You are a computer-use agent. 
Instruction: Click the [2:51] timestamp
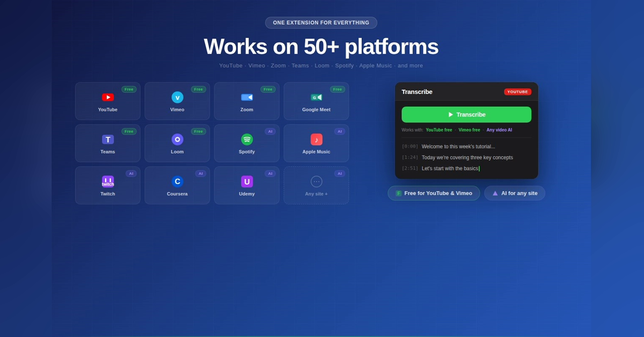point(410,169)
